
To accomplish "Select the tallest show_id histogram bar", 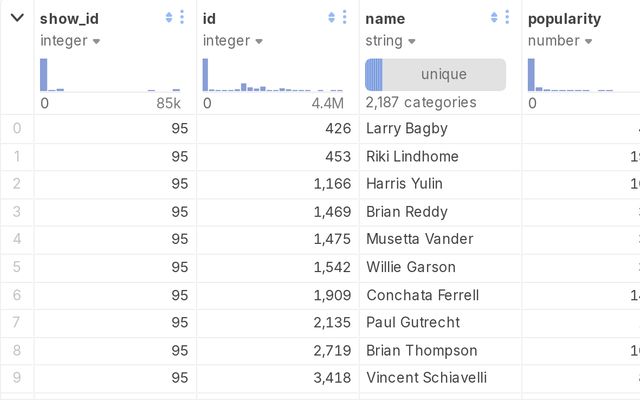I will pos(44,75).
